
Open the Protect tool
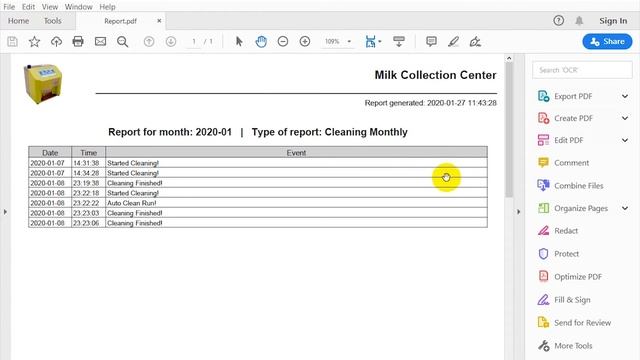[x=567, y=254]
